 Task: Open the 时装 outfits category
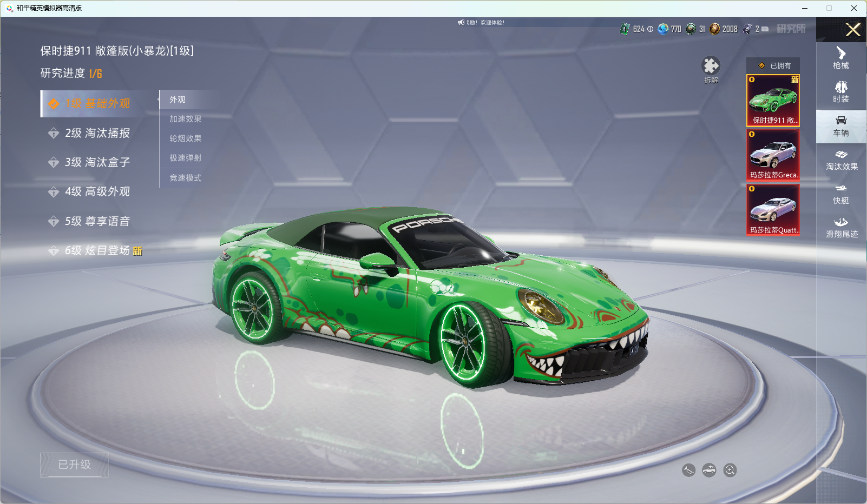pyautogui.click(x=841, y=92)
